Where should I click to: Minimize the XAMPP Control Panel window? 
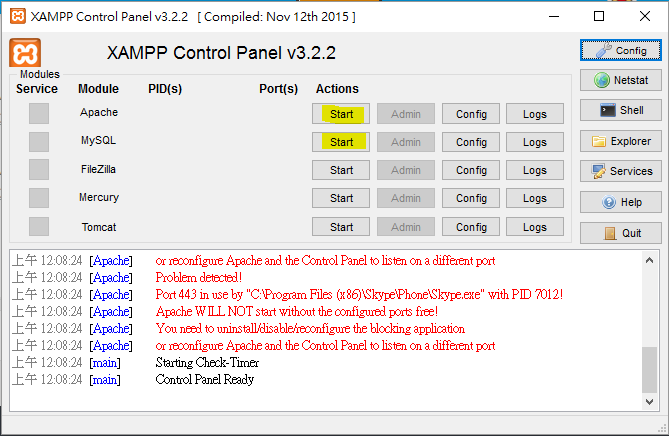[554, 16]
